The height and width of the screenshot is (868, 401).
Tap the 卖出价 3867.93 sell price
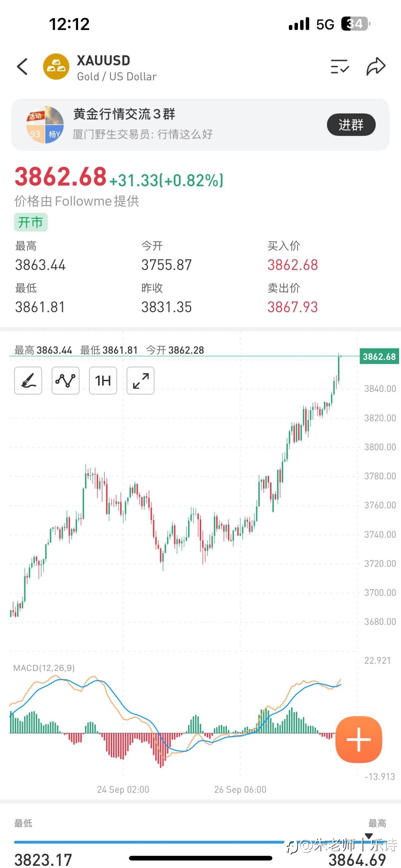click(293, 307)
